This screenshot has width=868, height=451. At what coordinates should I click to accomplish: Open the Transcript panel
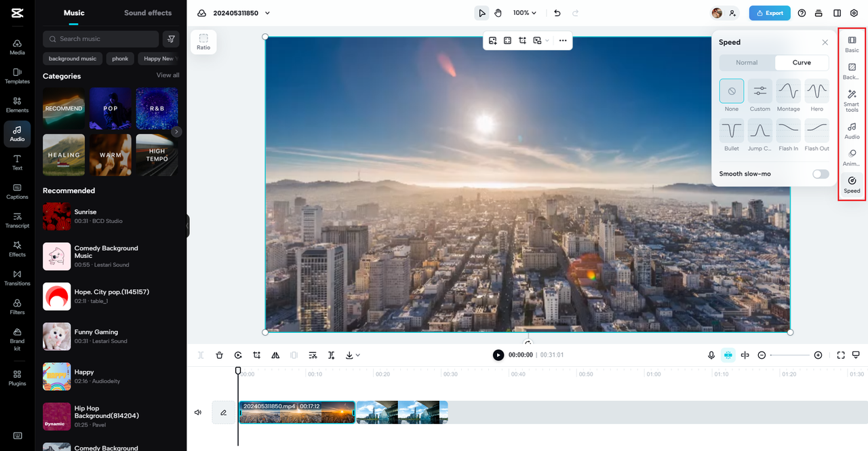pyautogui.click(x=17, y=220)
